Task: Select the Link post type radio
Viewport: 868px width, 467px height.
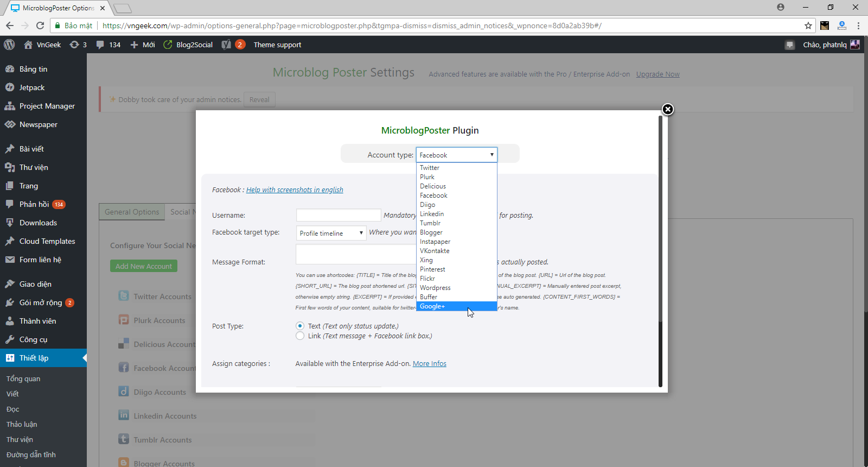Action: pos(300,336)
